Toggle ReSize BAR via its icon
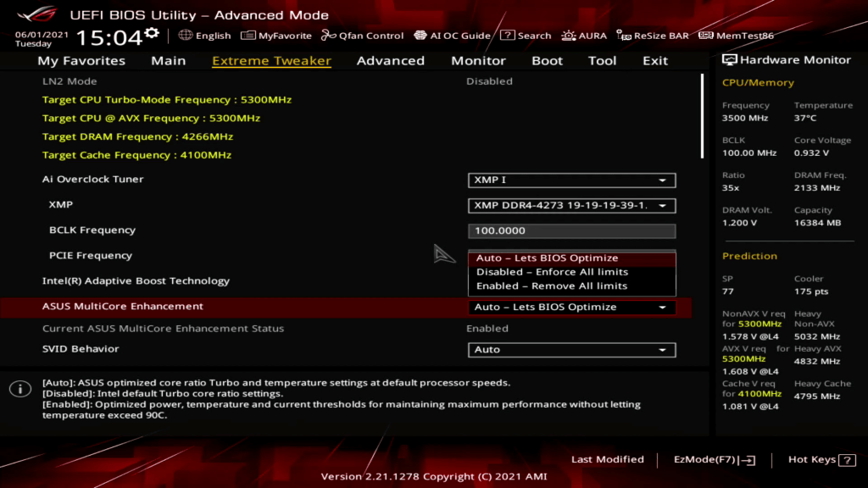Viewport: 868px width, 488px height. [623, 36]
